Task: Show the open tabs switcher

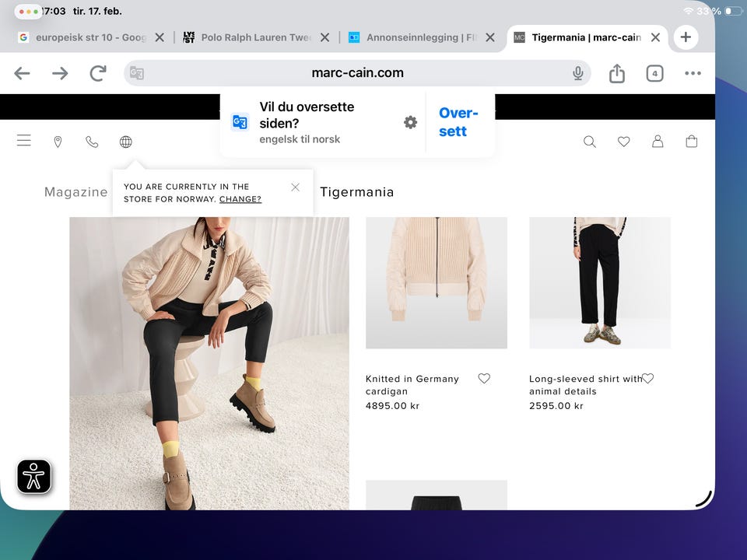Action: pyautogui.click(x=654, y=73)
